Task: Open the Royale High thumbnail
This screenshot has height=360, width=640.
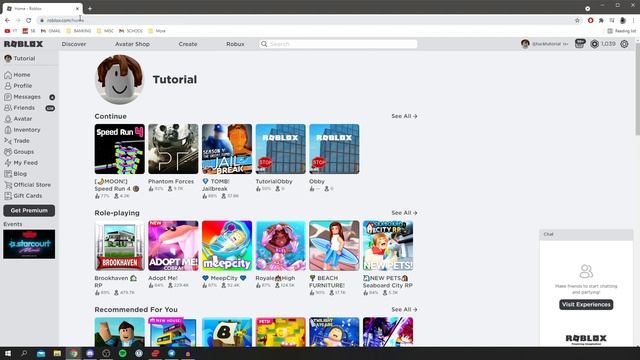Action: tap(280, 246)
